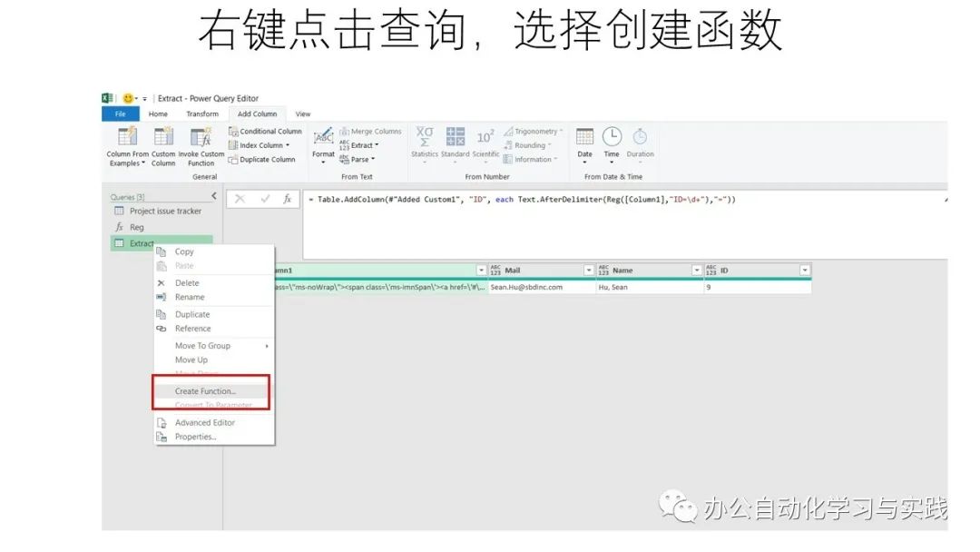Collapse the Queries pane

point(214,196)
